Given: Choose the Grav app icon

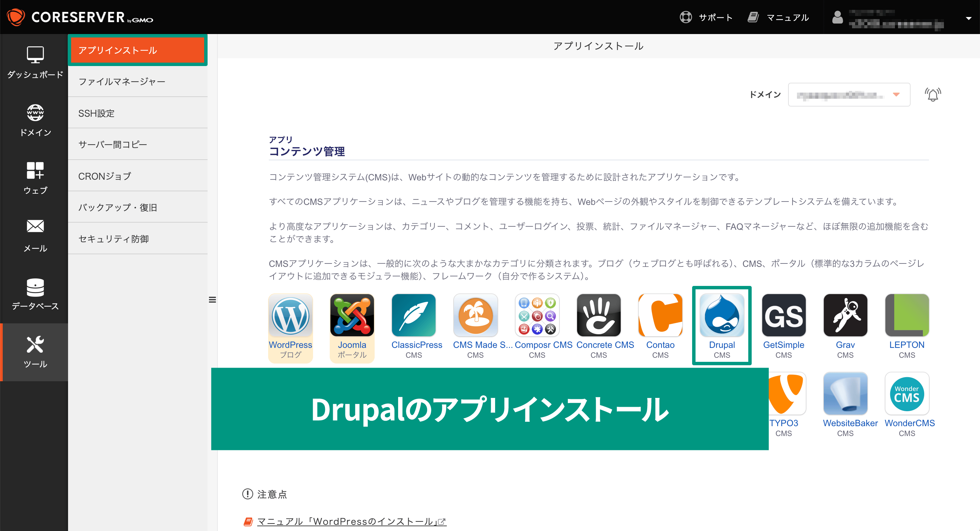Looking at the screenshot, I should 845,315.
